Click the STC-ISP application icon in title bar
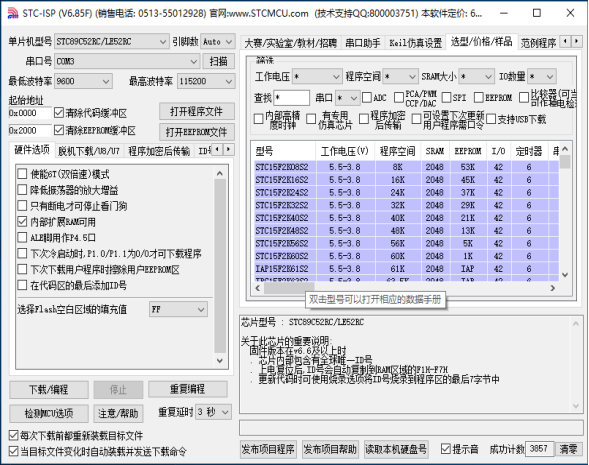 tap(13, 13)
